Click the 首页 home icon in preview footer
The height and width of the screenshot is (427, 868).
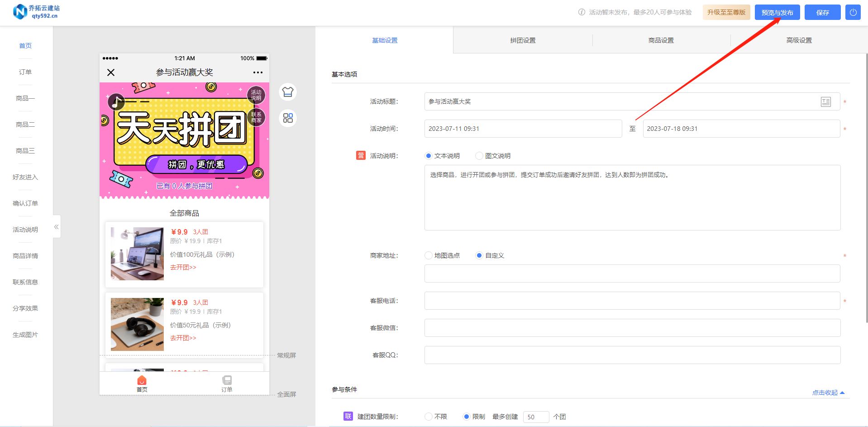[142, 383]
